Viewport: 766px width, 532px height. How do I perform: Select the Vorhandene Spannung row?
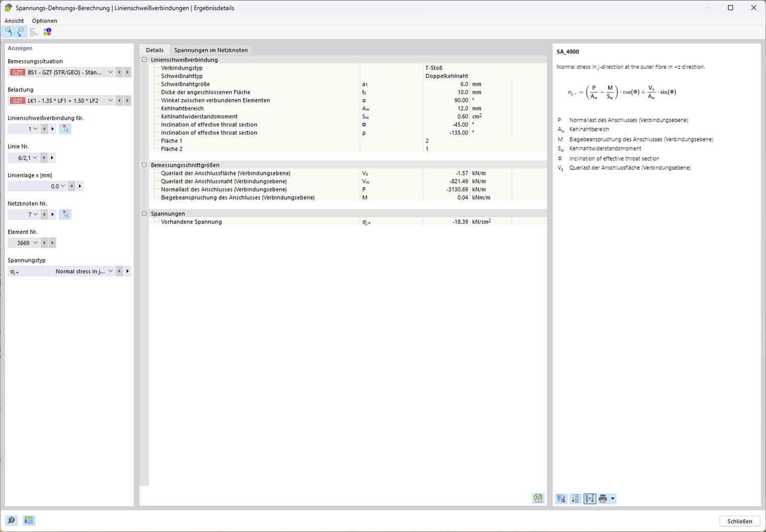[348, 222]
